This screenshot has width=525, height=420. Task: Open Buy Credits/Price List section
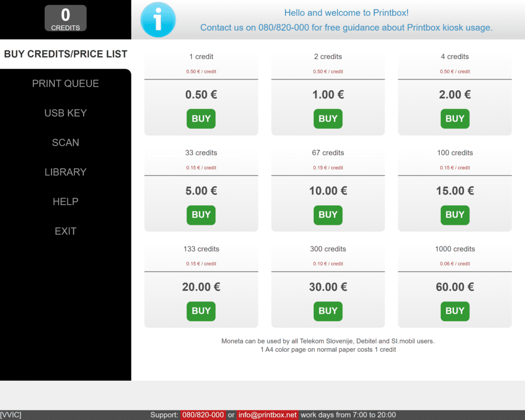click(x=66, y=54)
